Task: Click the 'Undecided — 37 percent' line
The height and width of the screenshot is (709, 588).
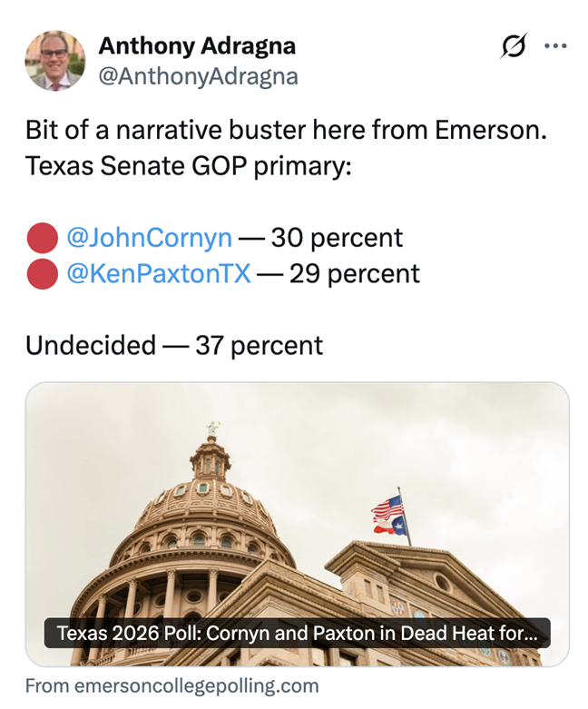Action: [174, 345]
